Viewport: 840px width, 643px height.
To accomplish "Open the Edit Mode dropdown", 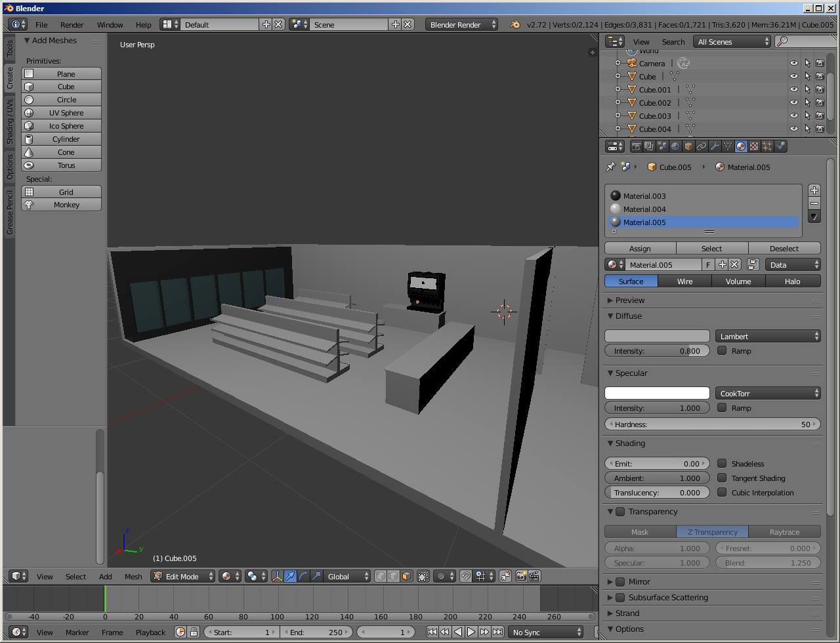I will coord(182,576).
